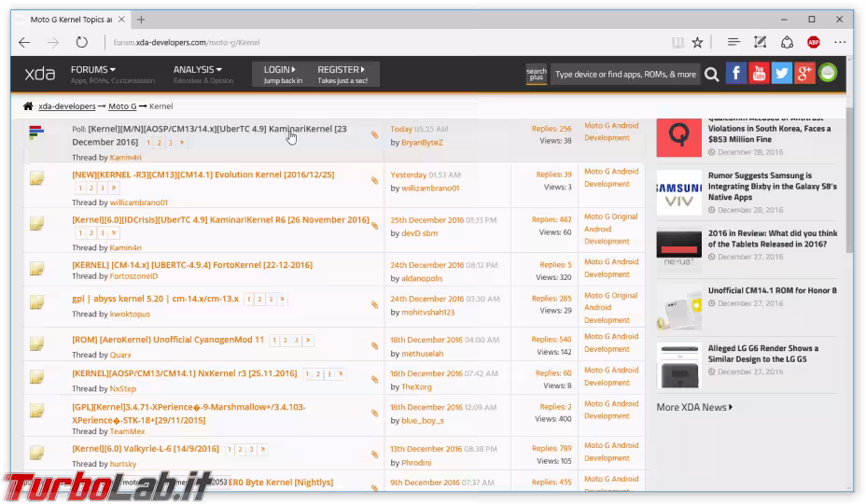Open the LOGIN menu

[x=279, y=70]
